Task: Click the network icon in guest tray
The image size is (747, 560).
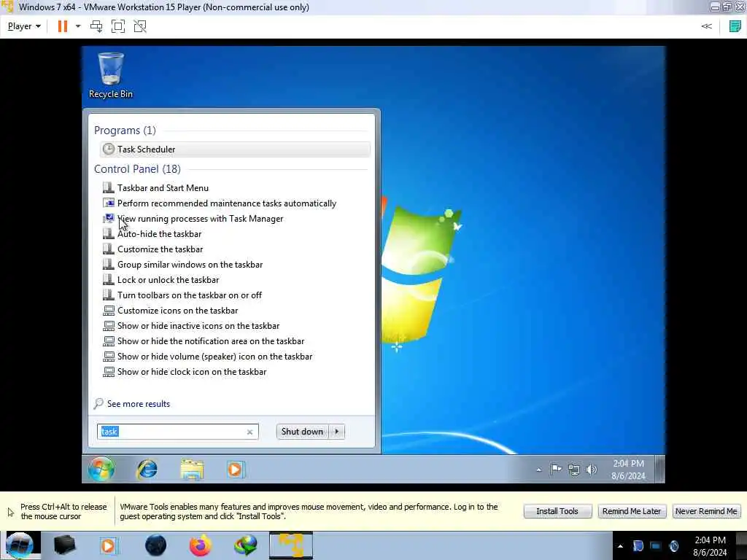Action: [574, 470]
